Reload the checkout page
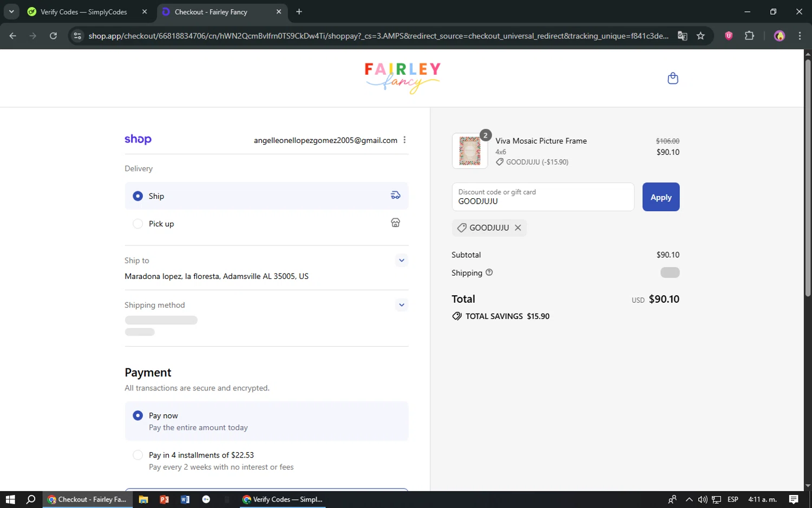812x508 pixels. pyautogui.click(x=53, y=36)
